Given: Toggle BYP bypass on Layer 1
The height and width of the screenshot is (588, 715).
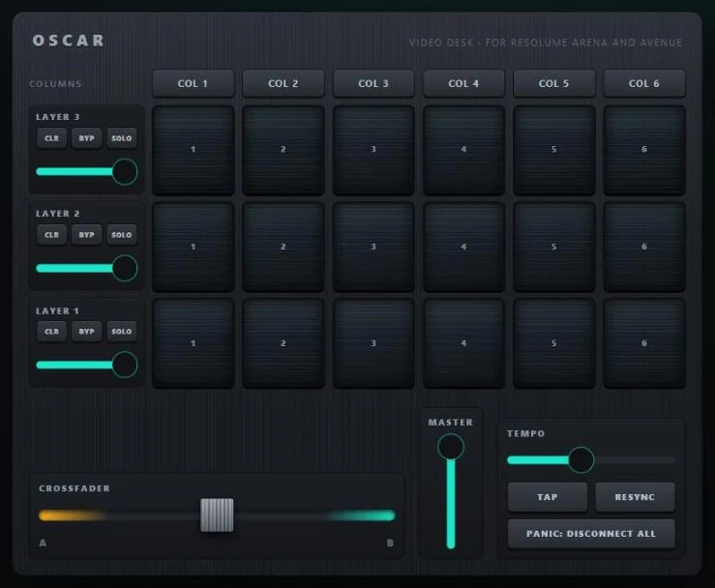Looking at the screenshot, I should 87,332.
